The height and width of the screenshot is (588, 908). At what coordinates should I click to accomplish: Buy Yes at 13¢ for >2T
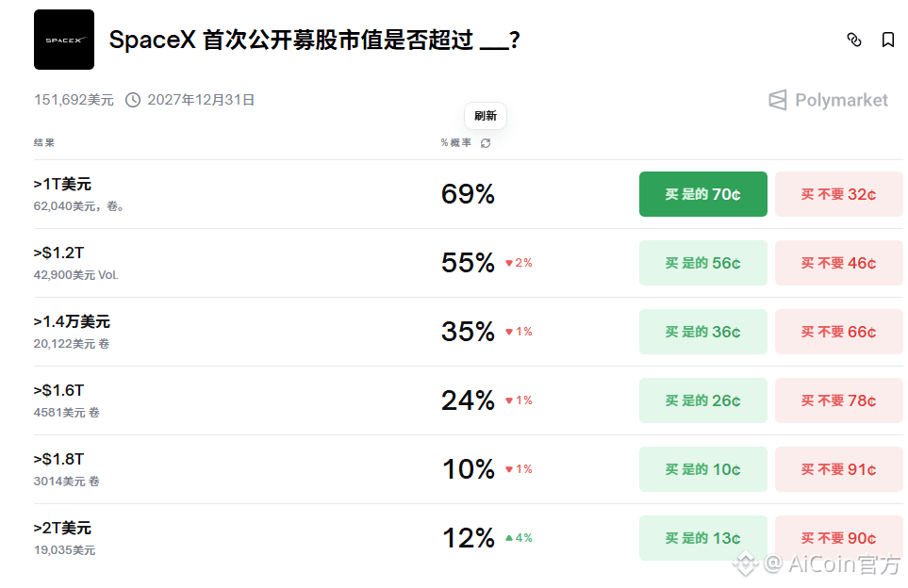point(702,538)
